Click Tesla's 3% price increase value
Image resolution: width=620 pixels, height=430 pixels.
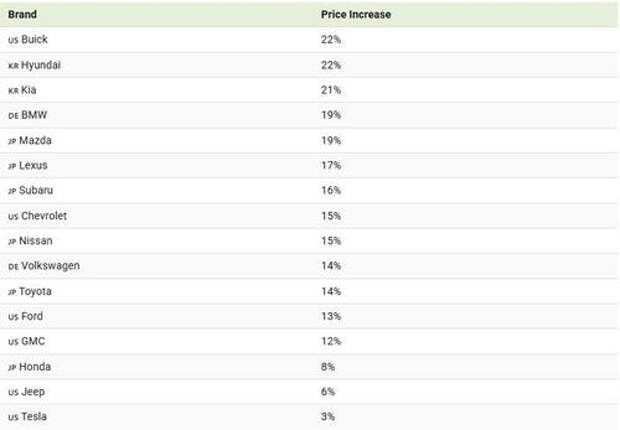click(x=328, y=417)
